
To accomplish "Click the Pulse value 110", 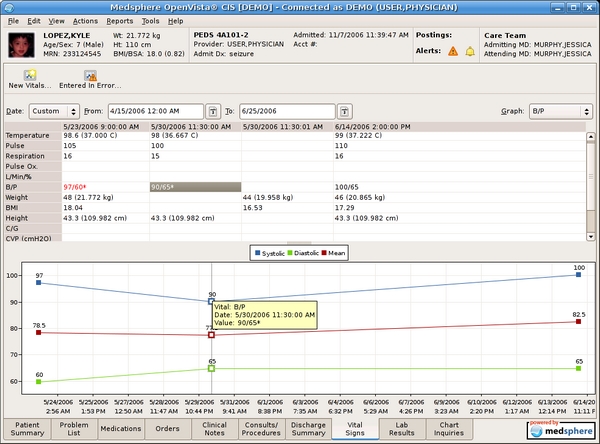I will 341,146.
